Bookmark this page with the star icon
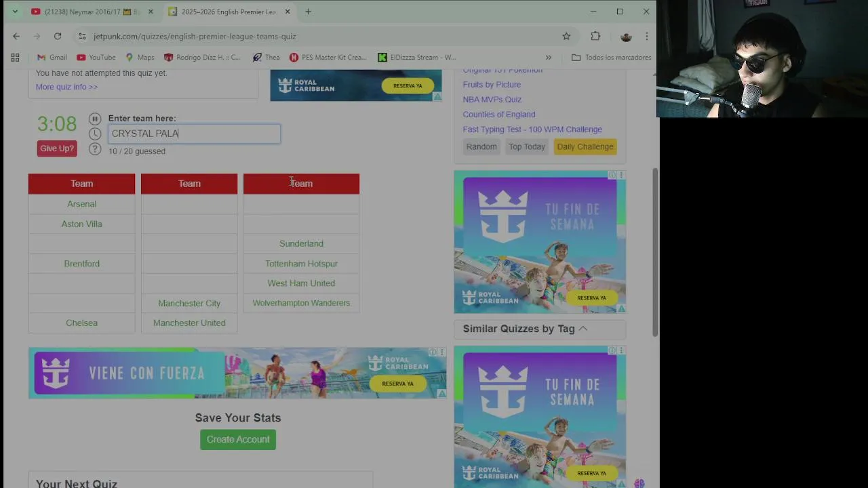This screenshot has width=868, height=488. pyautogui.click(x=566, y=37)
